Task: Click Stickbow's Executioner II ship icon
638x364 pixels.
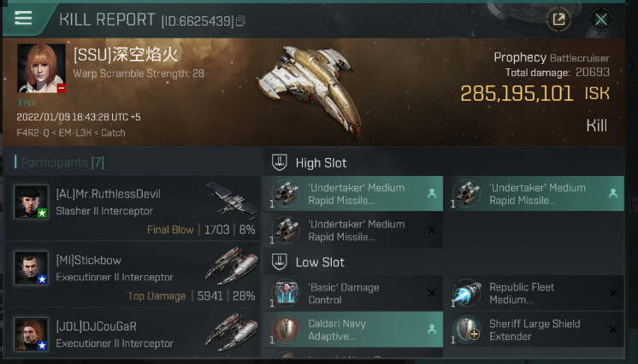Action: (x=232, y=266)
